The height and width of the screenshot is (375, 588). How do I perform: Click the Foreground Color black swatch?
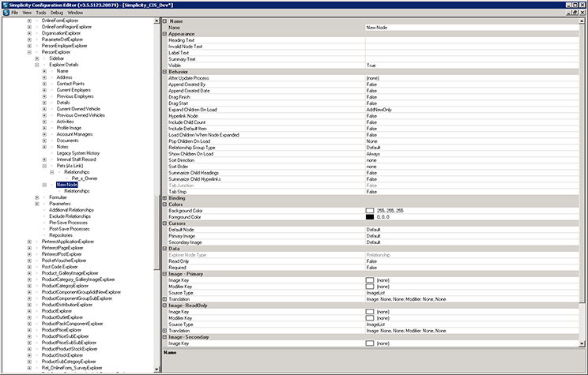370,217
